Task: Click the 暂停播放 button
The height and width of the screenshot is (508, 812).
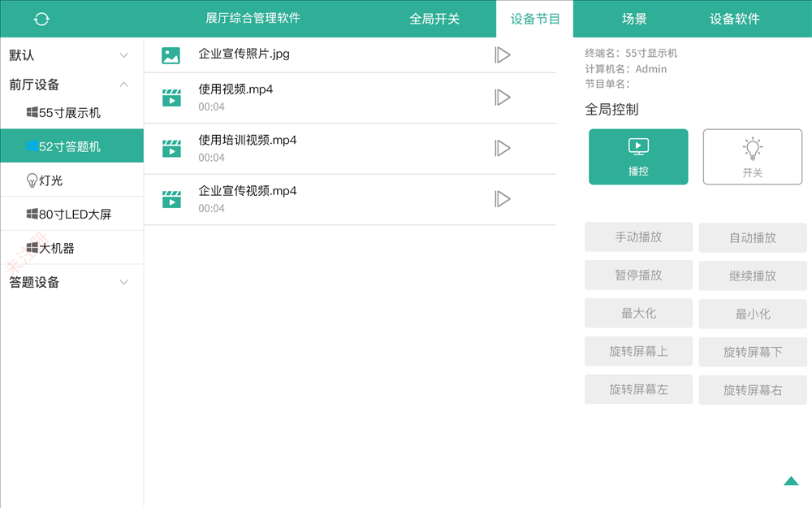Action: pyautogui.click(x=638, y=275)
